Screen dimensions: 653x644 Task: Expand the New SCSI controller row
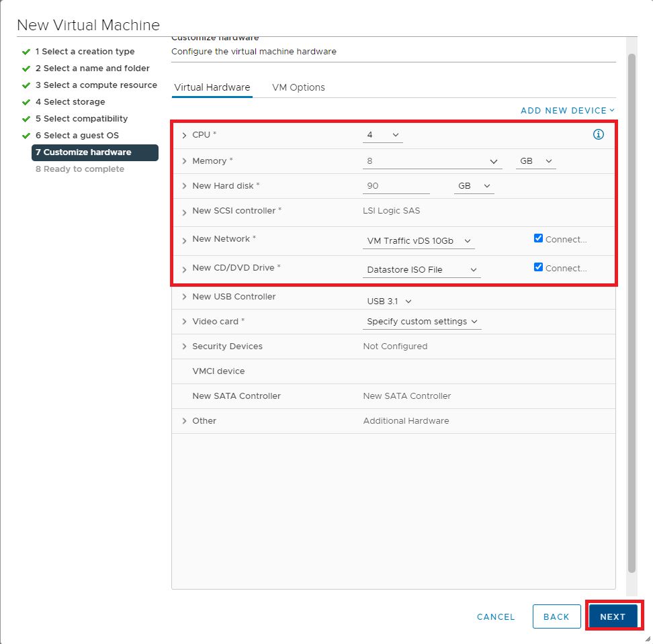(x=184, y=212)
